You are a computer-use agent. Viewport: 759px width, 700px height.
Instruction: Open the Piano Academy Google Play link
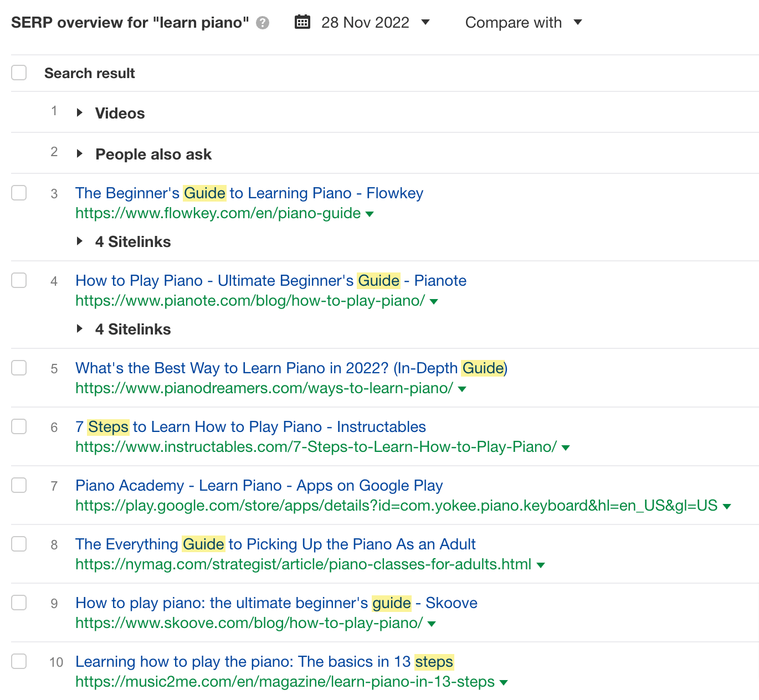(259, 485)
